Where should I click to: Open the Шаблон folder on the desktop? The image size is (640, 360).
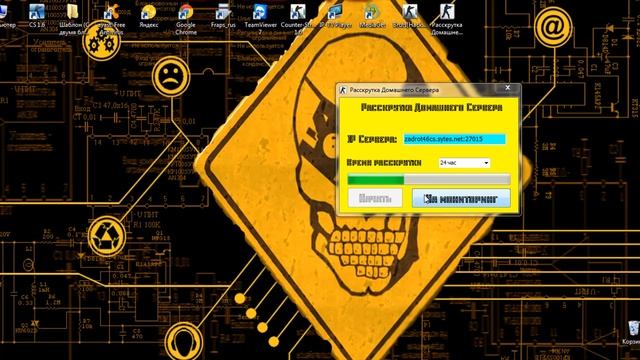point(73,18)
